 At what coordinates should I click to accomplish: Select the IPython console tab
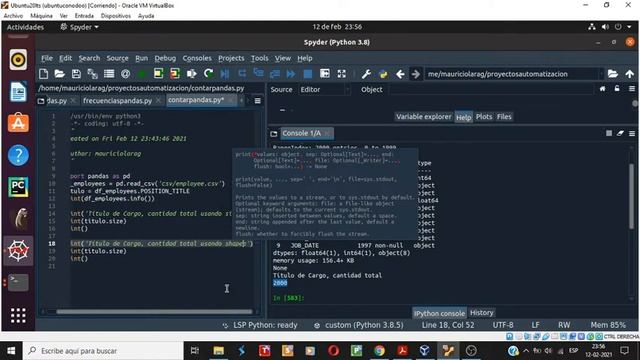pyautogui.click(x=439, y=313)
